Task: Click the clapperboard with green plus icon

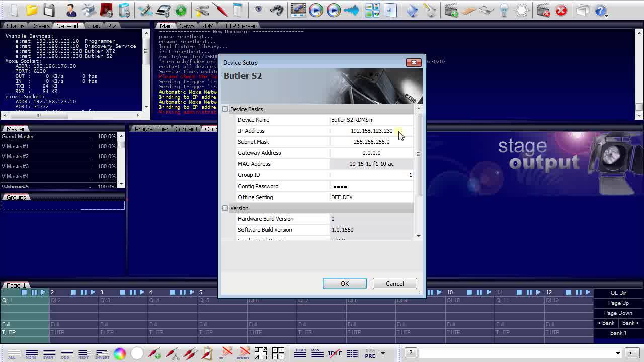Action: click(451, 10)
